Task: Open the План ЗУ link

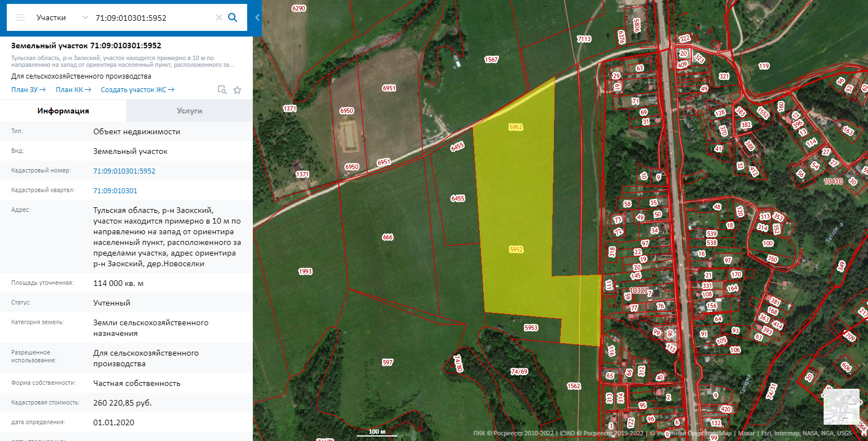Action: pos(29,90)
